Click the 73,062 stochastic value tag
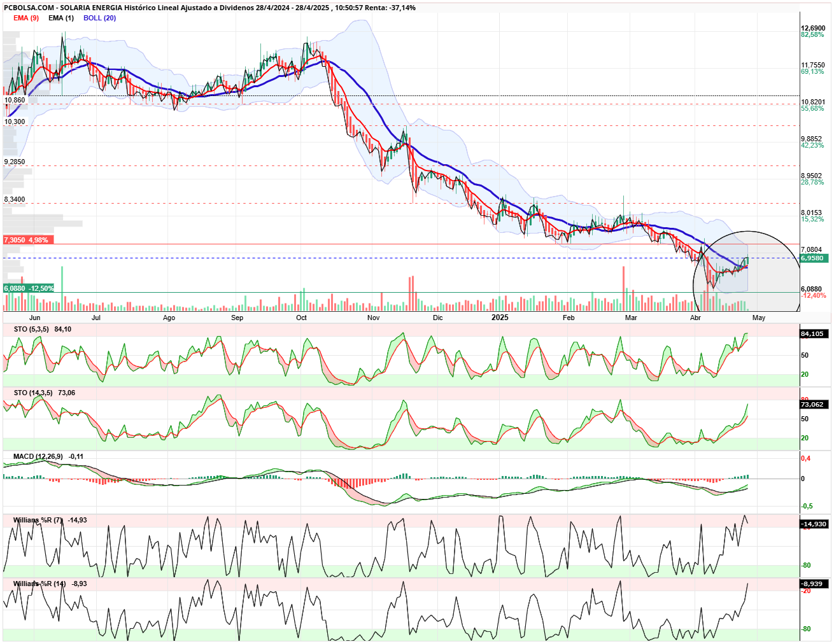The height and width of the screenshot is (644, 834). 814,404
